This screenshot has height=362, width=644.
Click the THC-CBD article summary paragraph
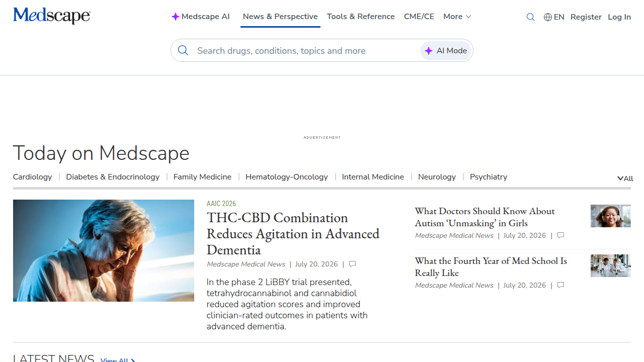(287, 304)
